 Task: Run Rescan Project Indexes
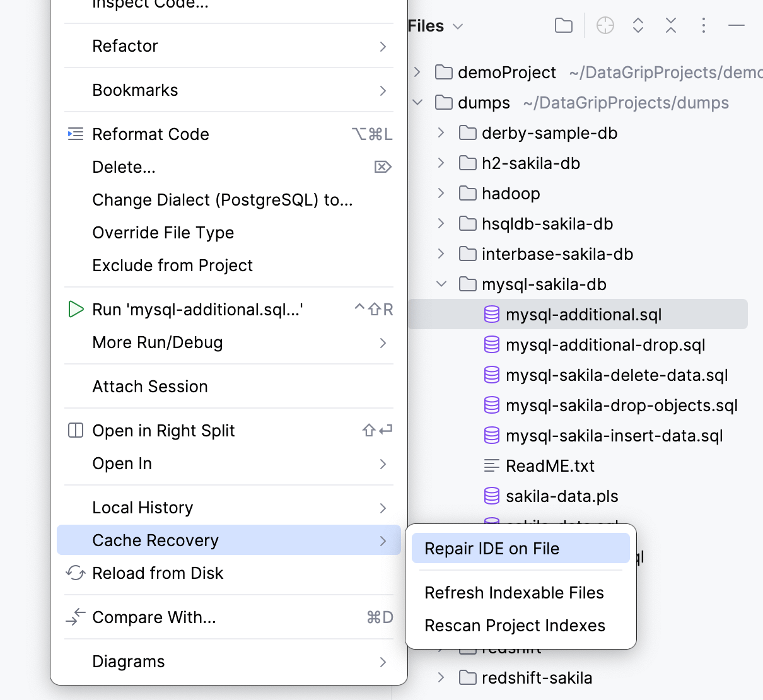coord(515,625)
